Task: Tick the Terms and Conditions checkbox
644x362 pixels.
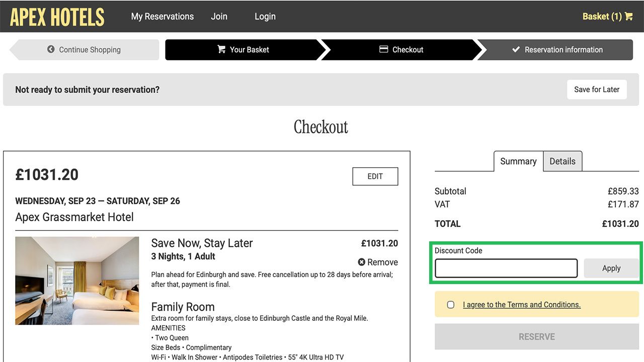Action: (x=451, y=305)
